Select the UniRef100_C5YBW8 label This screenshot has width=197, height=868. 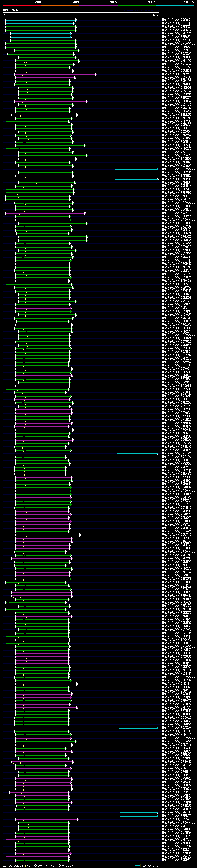(176, 250)
